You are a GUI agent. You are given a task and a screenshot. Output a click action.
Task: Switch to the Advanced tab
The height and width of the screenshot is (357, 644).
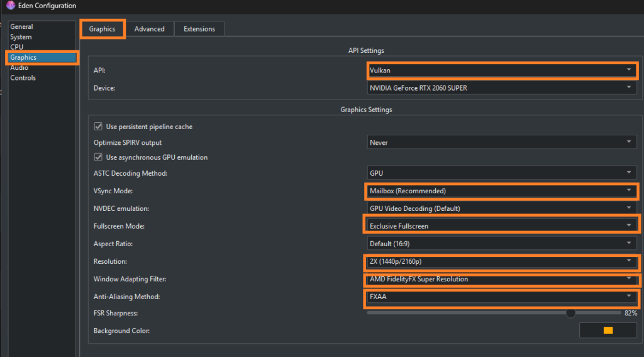pyautogui.click(x=149, y=29)
